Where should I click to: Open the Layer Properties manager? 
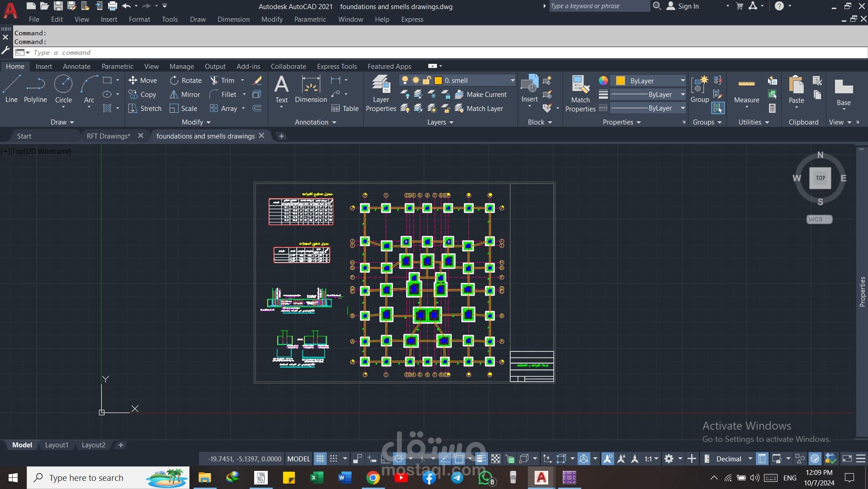[381, 94]
